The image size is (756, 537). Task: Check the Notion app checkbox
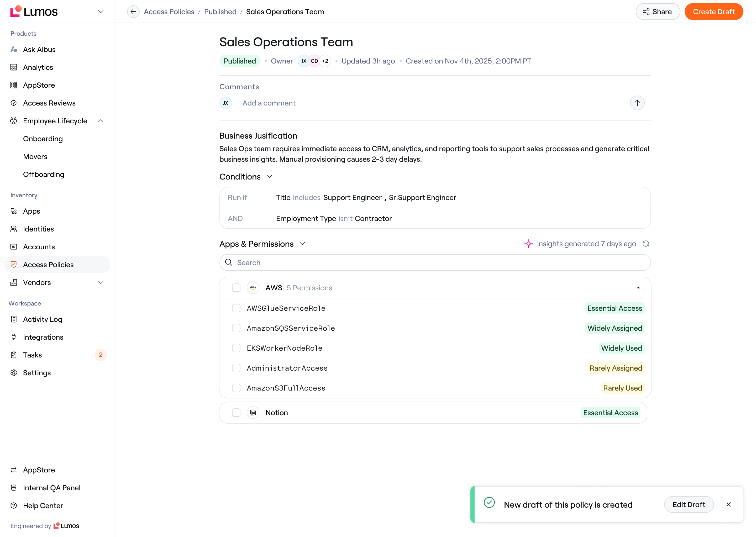236,413
